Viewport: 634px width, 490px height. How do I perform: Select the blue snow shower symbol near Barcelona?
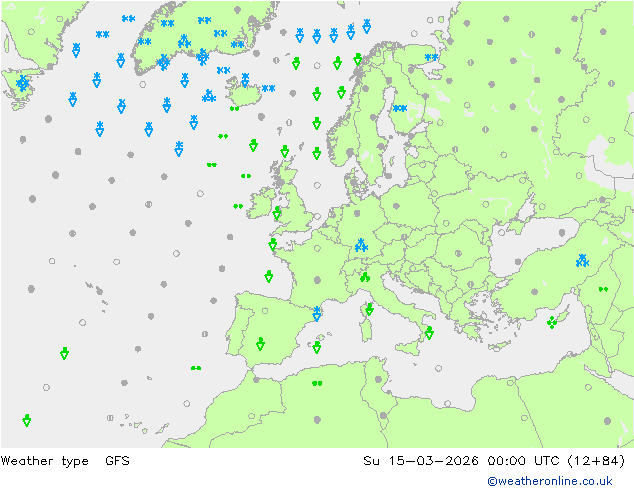317,314
